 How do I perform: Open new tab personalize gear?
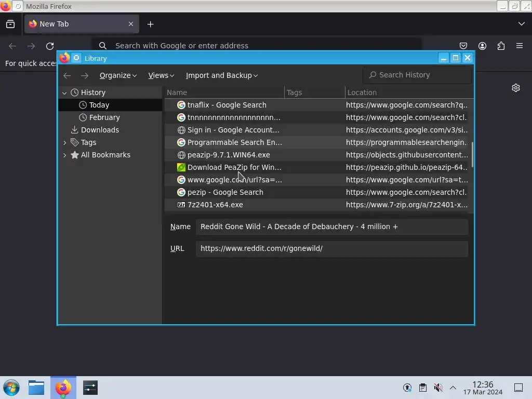tap(516, 88)
